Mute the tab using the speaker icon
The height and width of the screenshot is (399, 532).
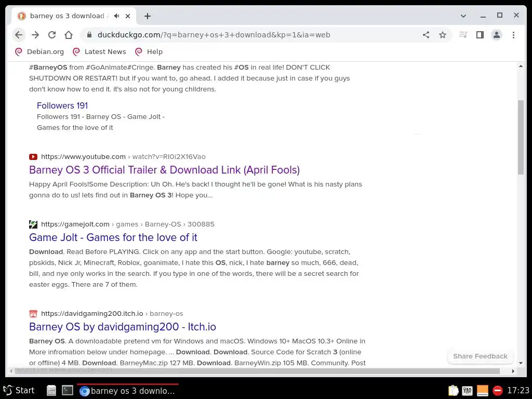pos(117,16)
